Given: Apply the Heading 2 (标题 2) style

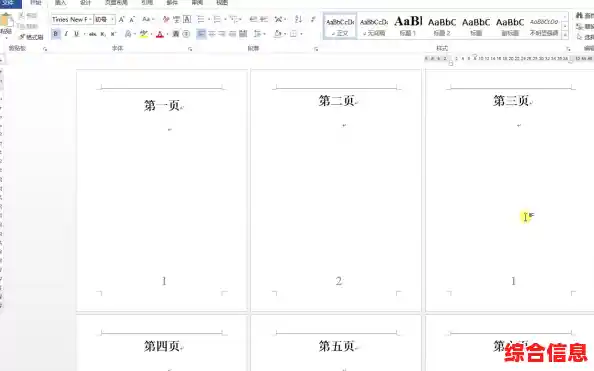Looking at the screenshot, I should [442, 26].
